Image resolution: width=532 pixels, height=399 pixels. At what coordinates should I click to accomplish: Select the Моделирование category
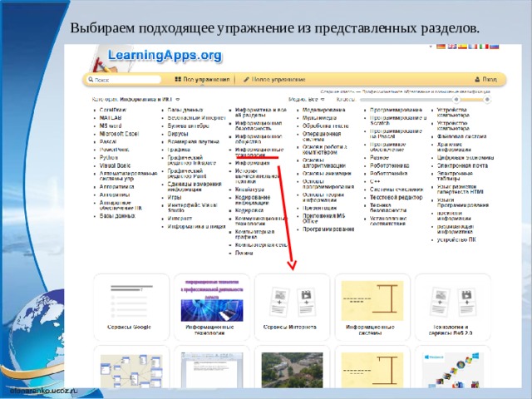click(323, 110)
